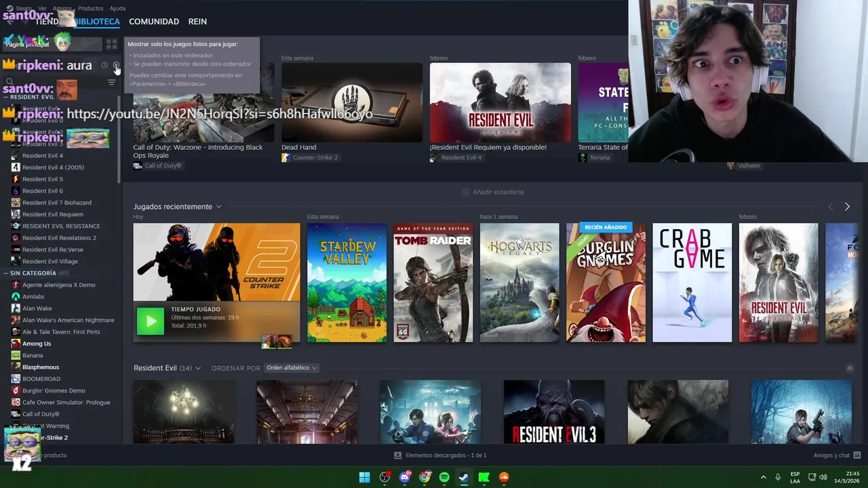This screenshot has height=488, width=868.
Task: Show previous recently played games arrow
Action: click(831, 207)
